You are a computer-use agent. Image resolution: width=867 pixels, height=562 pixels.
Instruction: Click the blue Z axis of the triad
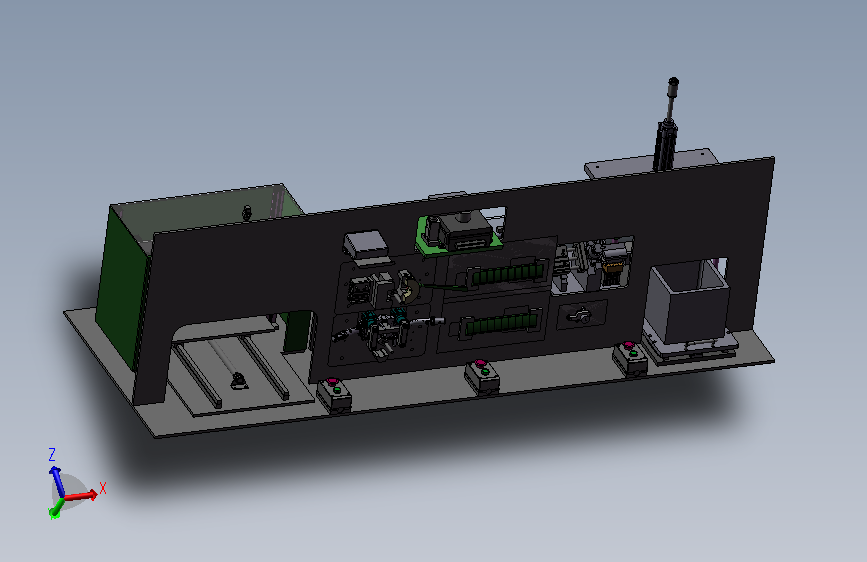[57, 481]
